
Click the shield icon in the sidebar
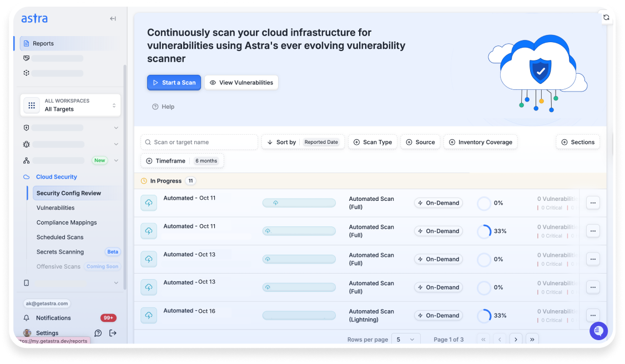26,128
